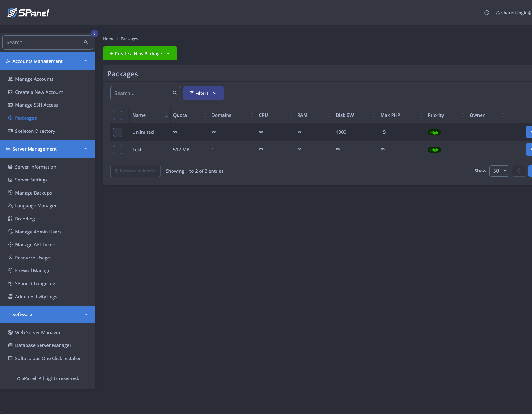532x414 pixels.
Task: Sort the table by Max PHP column arrows
Action: [x=421, y=115]
